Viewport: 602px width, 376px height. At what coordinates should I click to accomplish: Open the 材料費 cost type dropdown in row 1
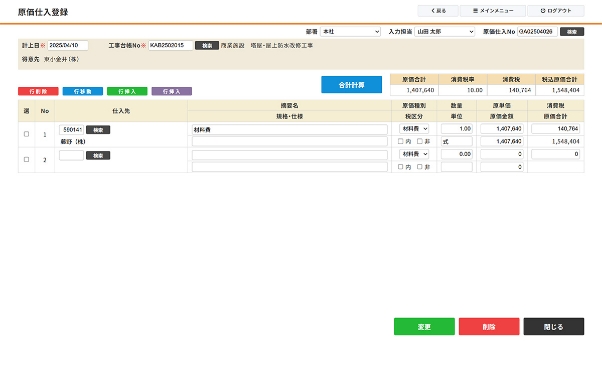[x=414, y=129]
